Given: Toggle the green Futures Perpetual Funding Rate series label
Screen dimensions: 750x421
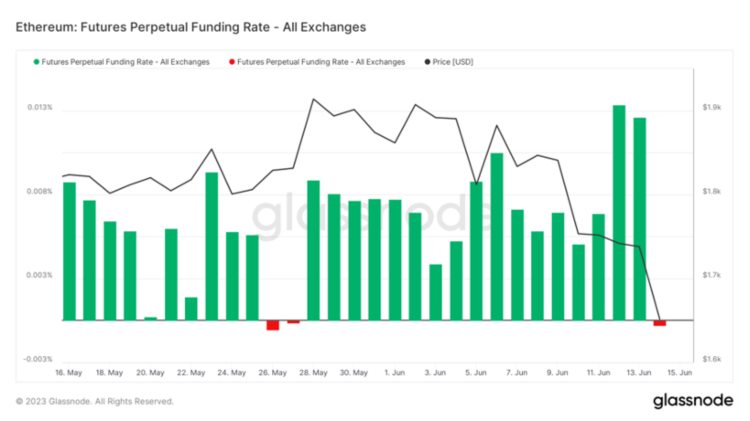Looking at the screenshot, I should (126, 62).
